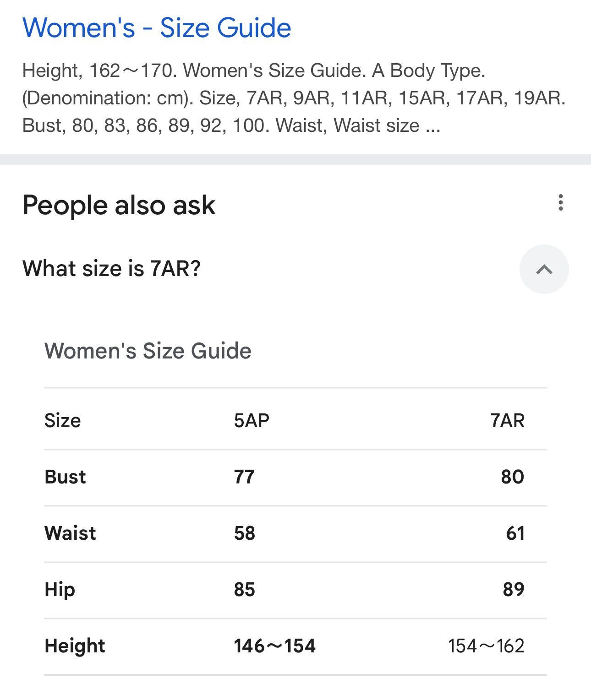This screenshot has height=700, width=591.
Task: Click the 154～162 height value
Action: point(486,646)
